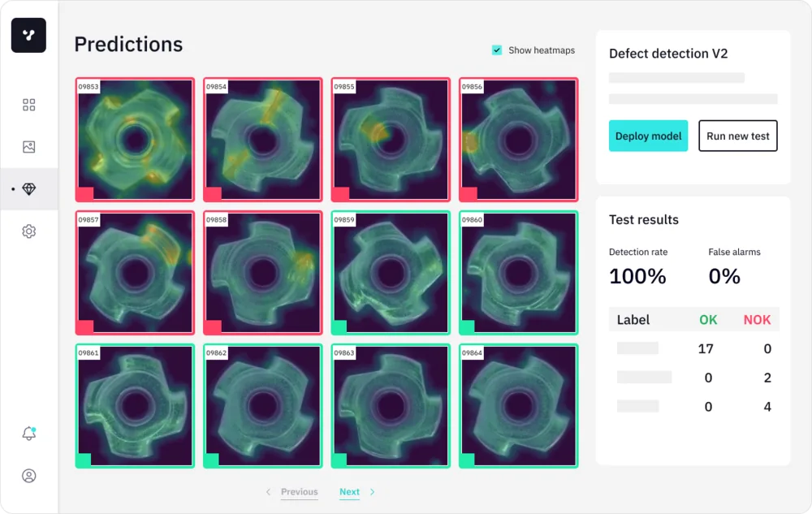
Task: Click the red status marker on image 09853
Action: [85, 194]
